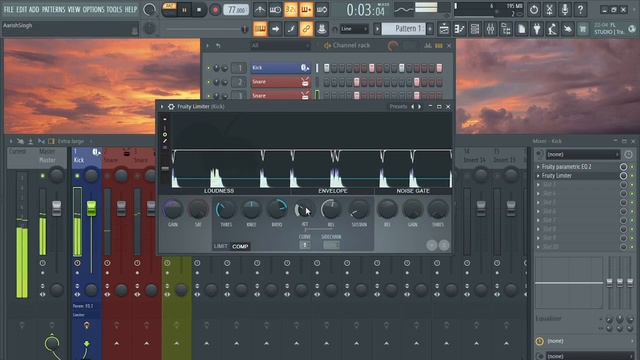Click the one-click audio recording microphone icon
This screenshot has height=360, width=640.
pyautogui.click(x=564, y=9)
